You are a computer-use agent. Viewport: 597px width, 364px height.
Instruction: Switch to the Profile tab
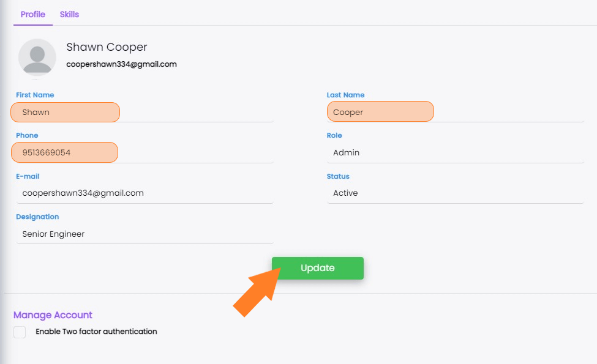32,15
